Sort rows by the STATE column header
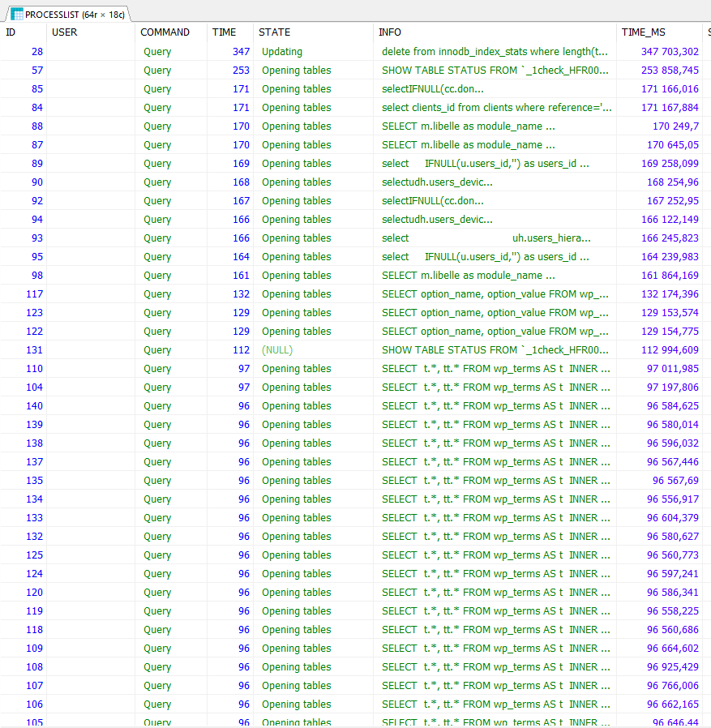The width and height of the screenshot is (711, 728). point(274,32)
